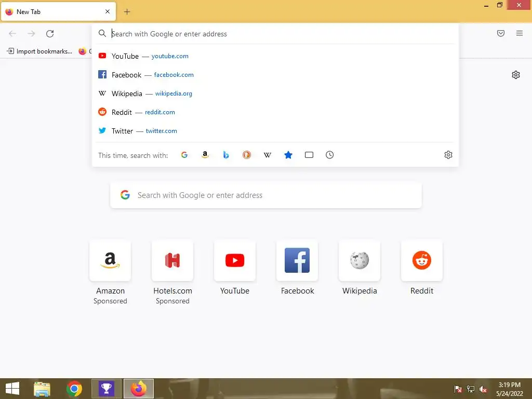Search open Tabs via rectangle icon
The height and width of the screenshot is (399, 532).
pos(309,155)
